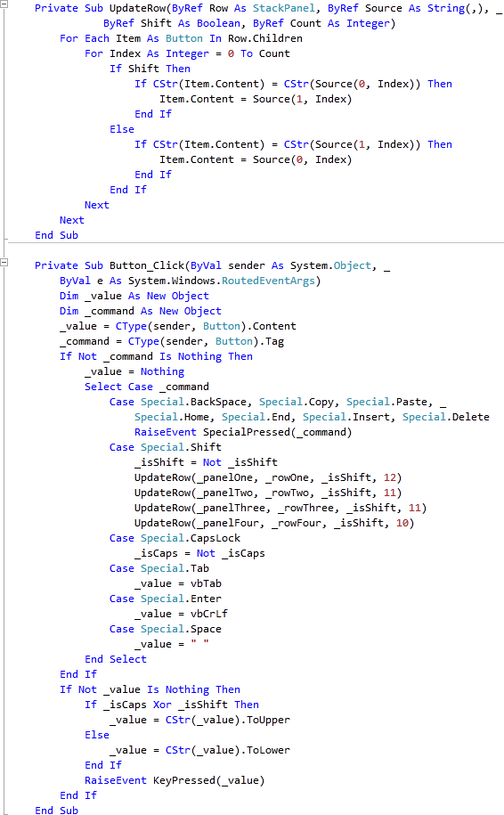Click 'Count As Integer' parameter
504x815 pixels.
(340, 23)
